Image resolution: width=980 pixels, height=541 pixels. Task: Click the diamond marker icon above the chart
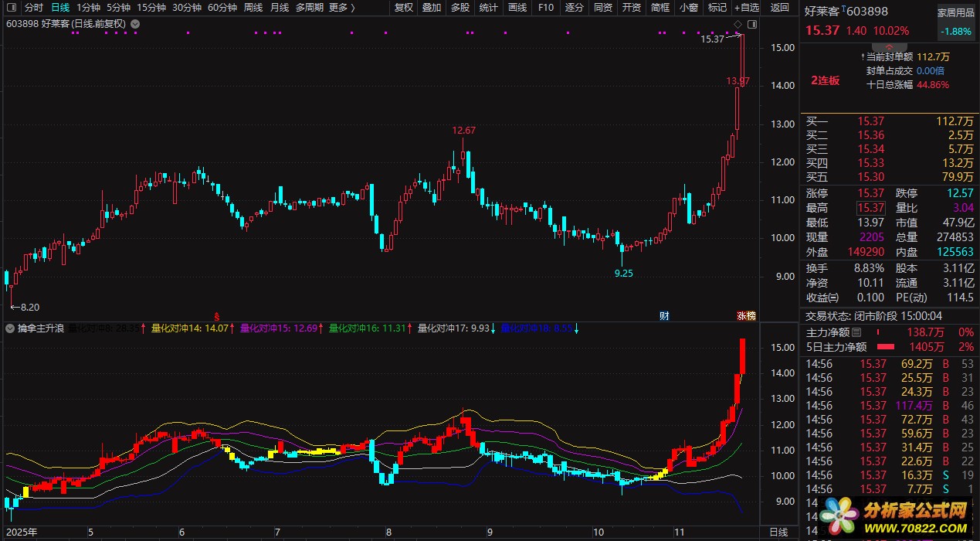click(738, 25)
